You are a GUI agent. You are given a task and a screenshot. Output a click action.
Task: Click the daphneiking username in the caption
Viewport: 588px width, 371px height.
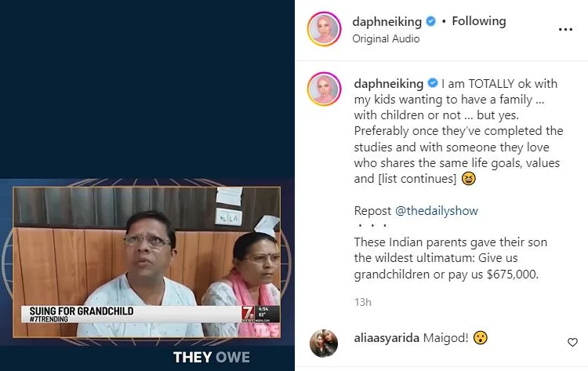[x=389, y=83]
